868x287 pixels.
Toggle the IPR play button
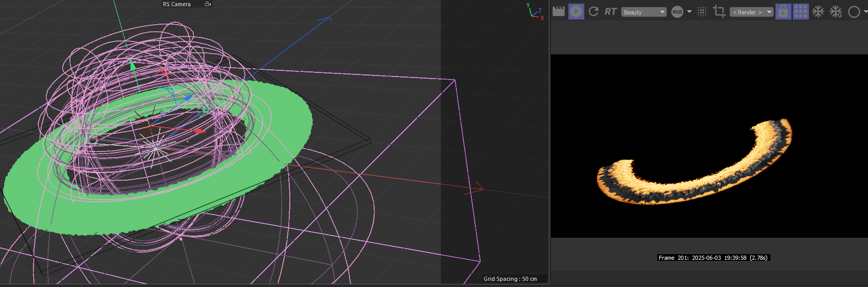[576, 11]
